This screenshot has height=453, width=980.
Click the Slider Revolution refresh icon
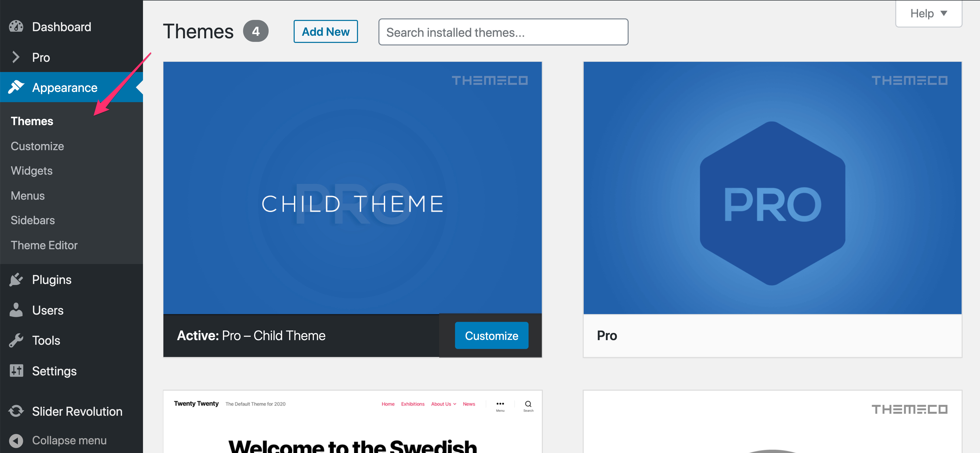(16, 411)
